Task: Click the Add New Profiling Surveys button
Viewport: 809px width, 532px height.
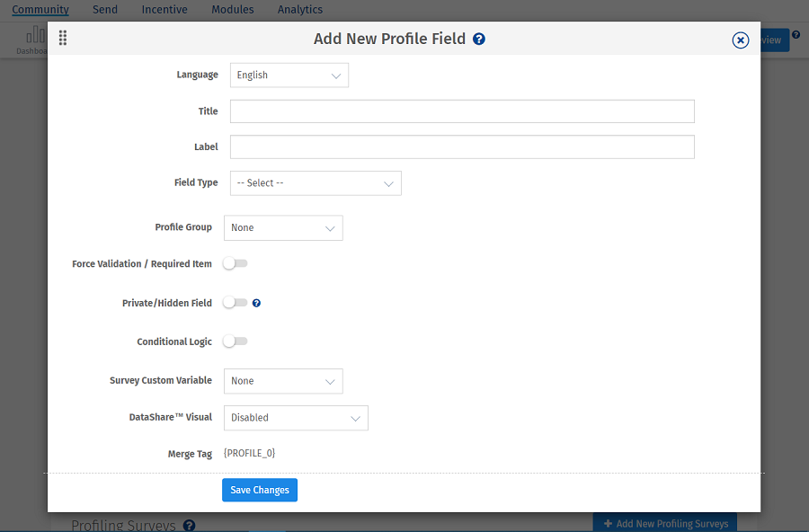Action: coord(665,523)
